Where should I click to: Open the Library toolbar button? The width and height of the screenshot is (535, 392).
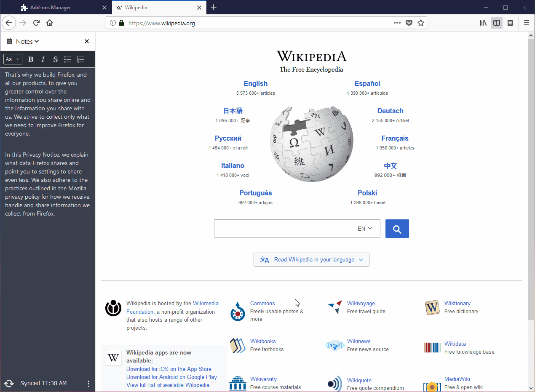pyautogui.click(x=483, y=23)
